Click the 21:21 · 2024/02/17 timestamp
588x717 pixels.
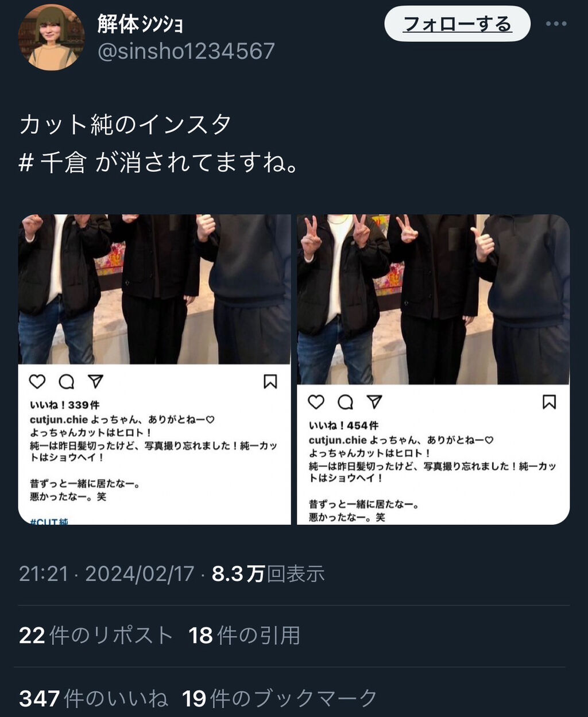pyautogui.click(x=107, y=574)
